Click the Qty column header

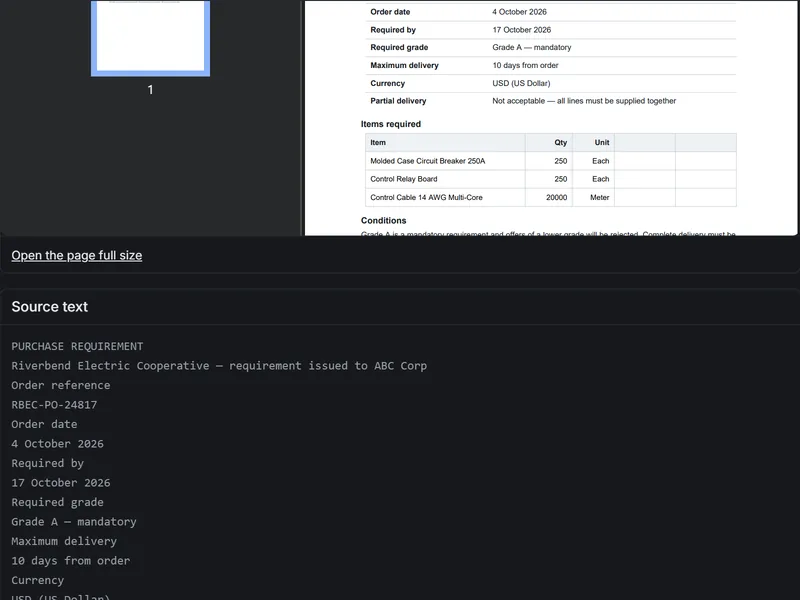(561, 142)
